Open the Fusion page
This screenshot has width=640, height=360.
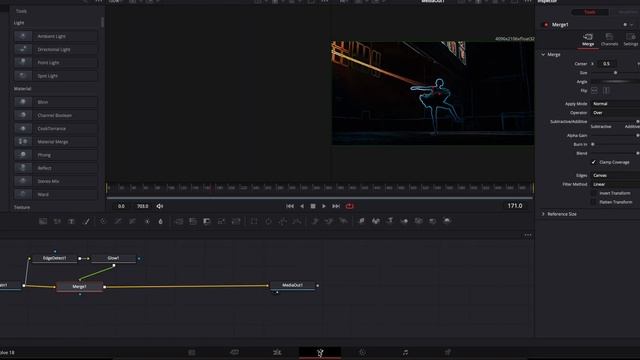(x=320, y=352)
